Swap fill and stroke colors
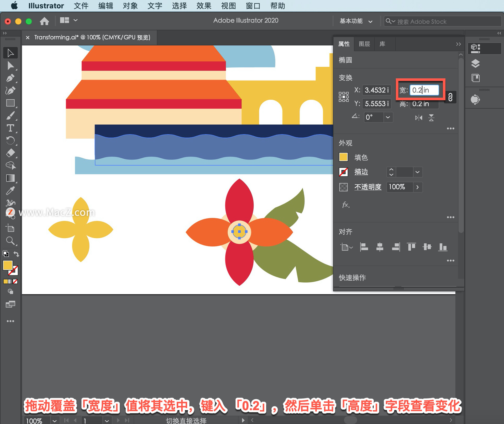Screen dimensions: 504x424 pyautogui.click(x=16, y=254)
